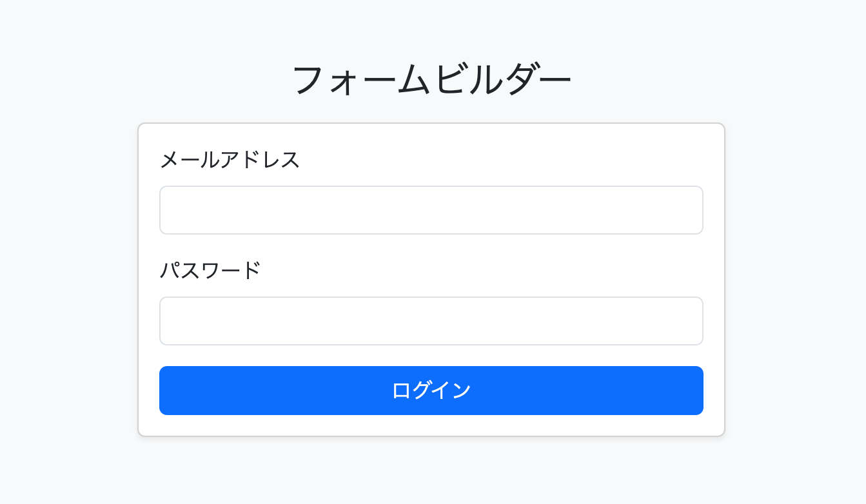Image resolution: width=866 pixels, height=504 pixels.
Task: Click the メールアドレス input field
Action: [431, 210]
